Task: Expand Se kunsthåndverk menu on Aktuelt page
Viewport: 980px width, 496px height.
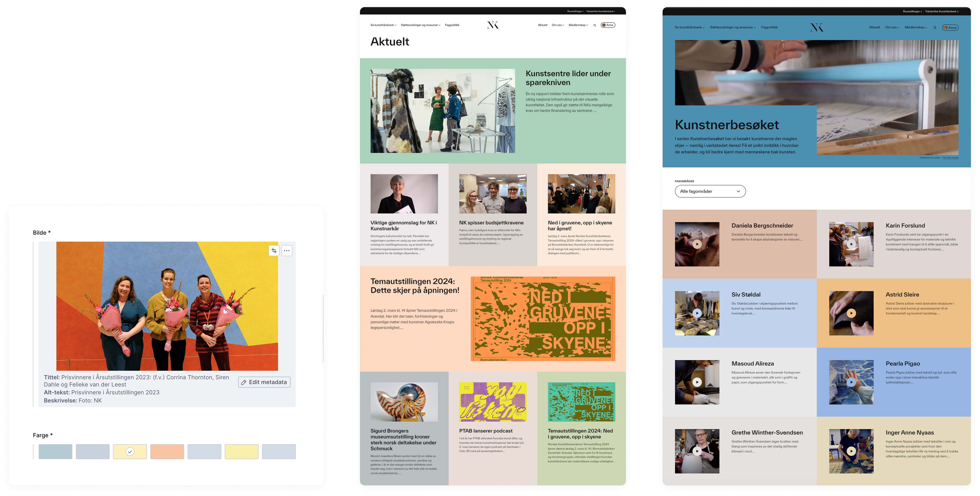Action: click(x=383, y=25)
